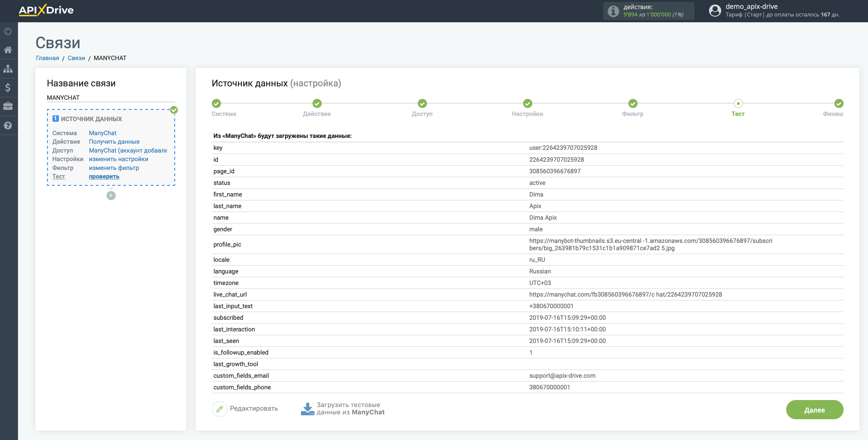The image size is (868, 440).
Task: Open help question mark icon
Action: click(8, 125)
